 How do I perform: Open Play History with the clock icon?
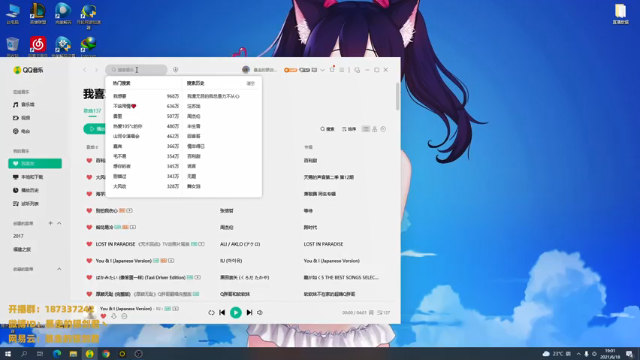coord(26,191)
